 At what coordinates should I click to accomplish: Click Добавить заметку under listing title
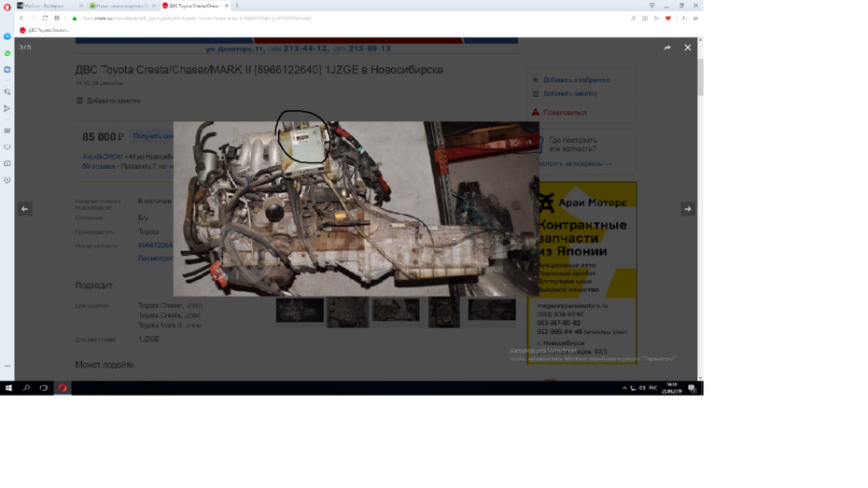click(113, 101)
